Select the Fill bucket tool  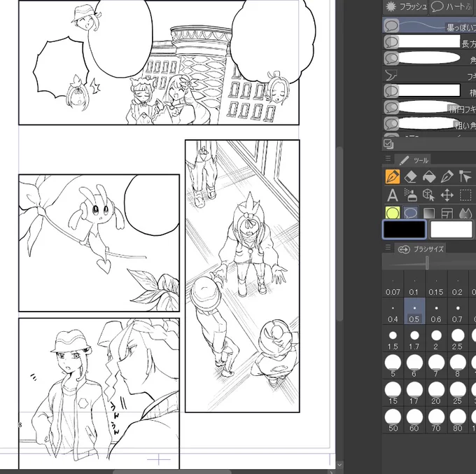[x=429, y=176]
